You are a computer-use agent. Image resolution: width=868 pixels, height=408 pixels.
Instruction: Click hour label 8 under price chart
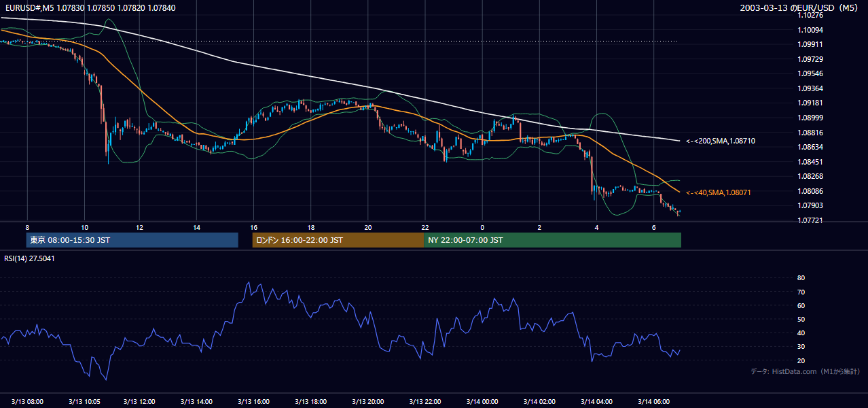(27, 227)
